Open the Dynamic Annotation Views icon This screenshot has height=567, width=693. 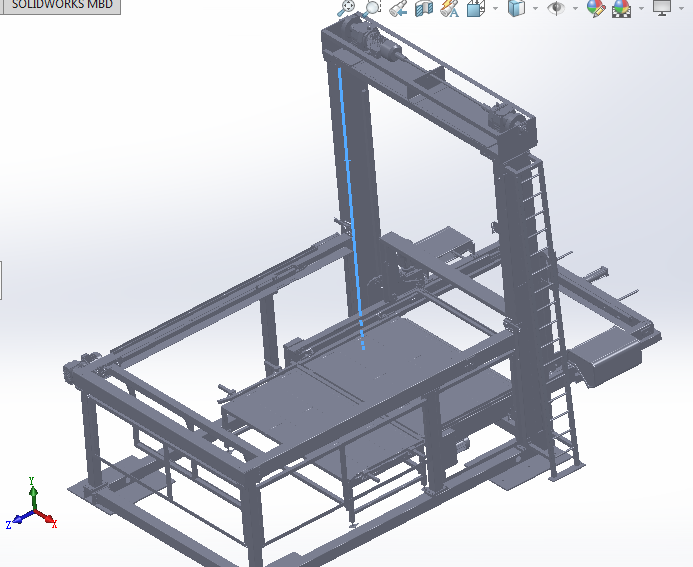point(450,8)
